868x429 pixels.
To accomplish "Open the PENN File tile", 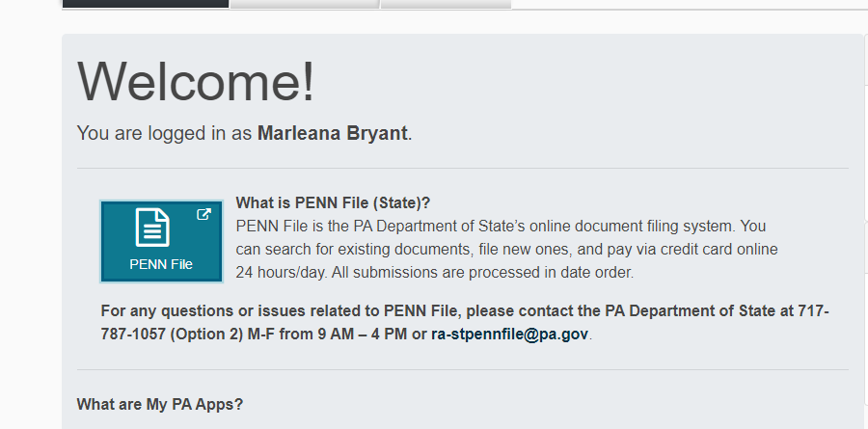I will click(x=161, y=241).
